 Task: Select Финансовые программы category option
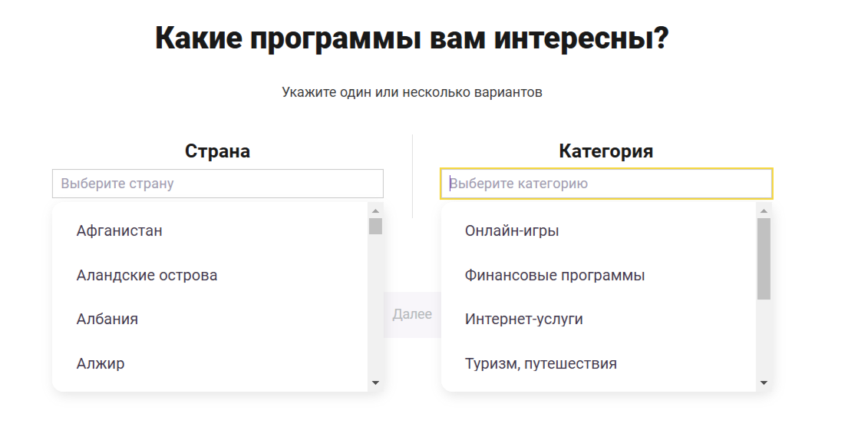(554, 275)
